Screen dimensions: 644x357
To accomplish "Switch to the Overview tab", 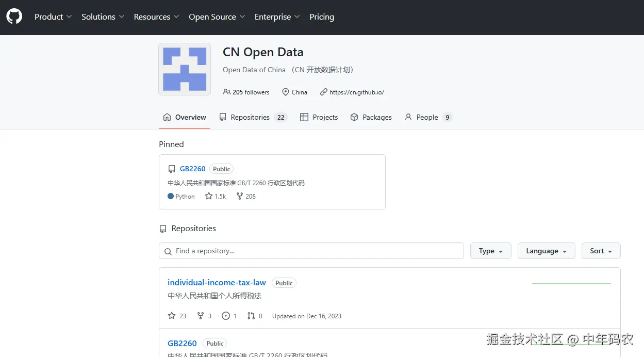I will (x=185, y=117).
